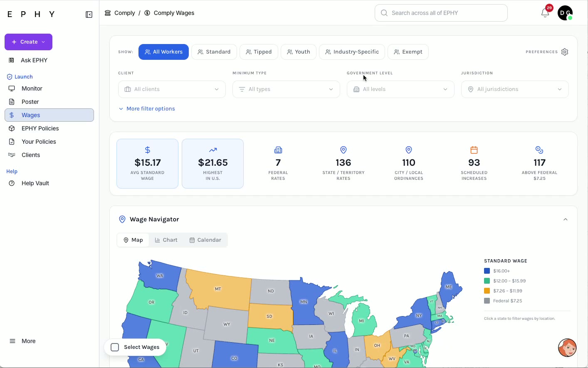588x368 pixels.
Task: Open the Jurisdiction dropdown
Action: [515, 89]
